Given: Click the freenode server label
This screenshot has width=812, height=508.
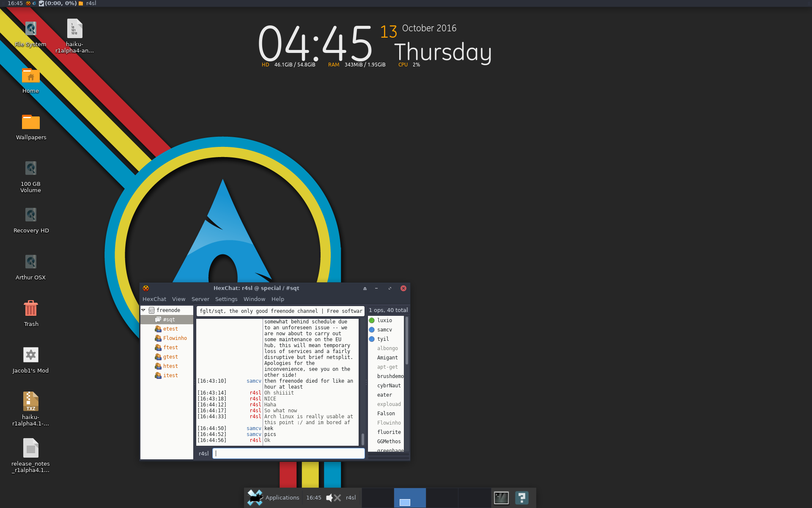Looking at the screenshot, I should (168, 310).
